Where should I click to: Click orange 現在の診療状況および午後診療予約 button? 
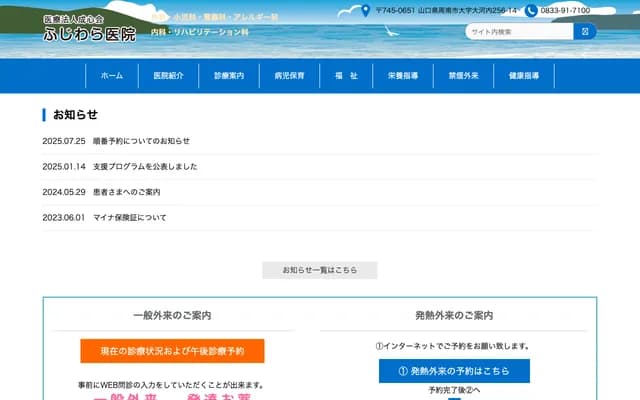172,351
